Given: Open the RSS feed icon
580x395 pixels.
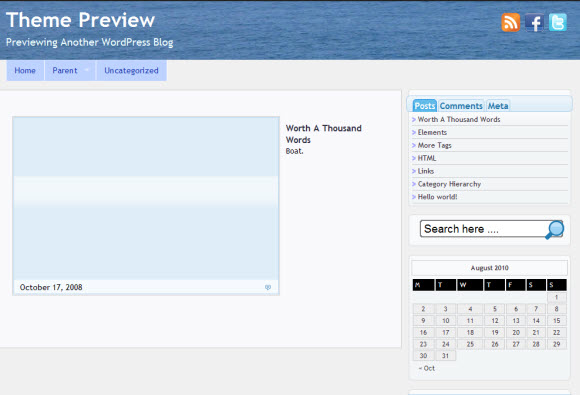Looking at the screenshot, I should click(x=510, y=22).
